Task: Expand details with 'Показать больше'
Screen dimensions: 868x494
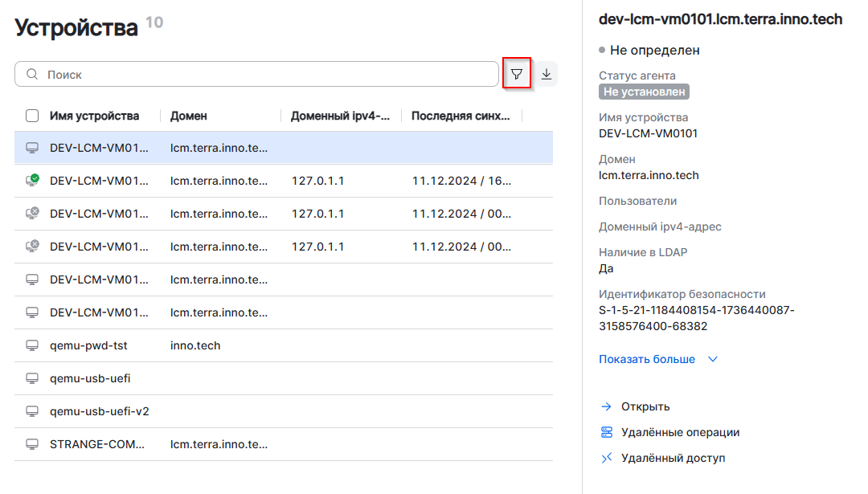Action: tap(647, 359)
